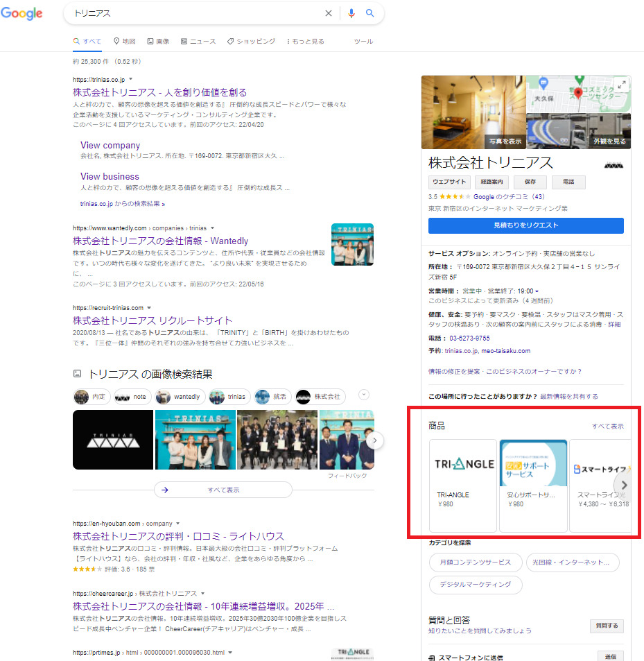Send image results フィードバック
Image resolution: width=644 pixels, height=661 pixels.
(x=347, y=476)
